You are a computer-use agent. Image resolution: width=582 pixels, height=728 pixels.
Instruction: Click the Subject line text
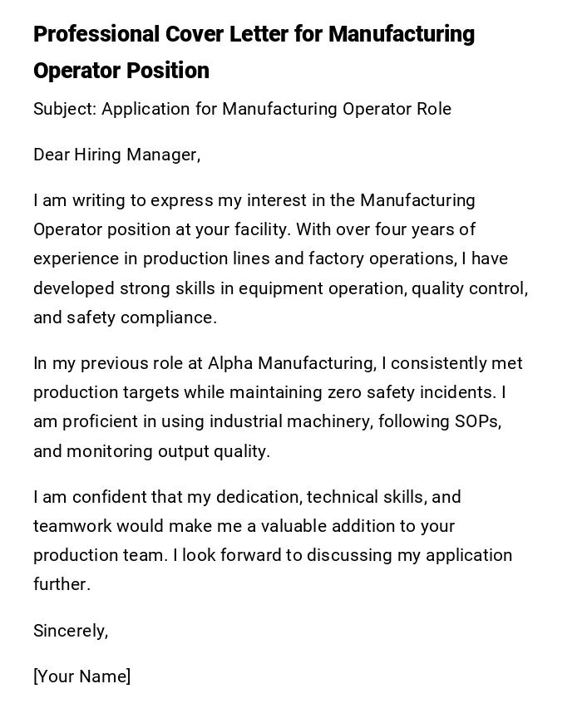pyautogui.click(x=242, y=109)
